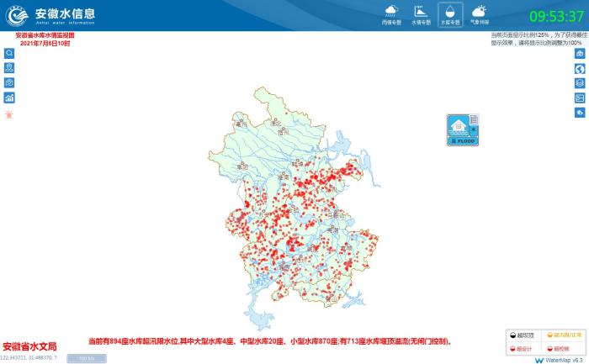Viewport: 589px width, 364px height.
Task: Open the FLOOD widget on the map
Action: 463,130
